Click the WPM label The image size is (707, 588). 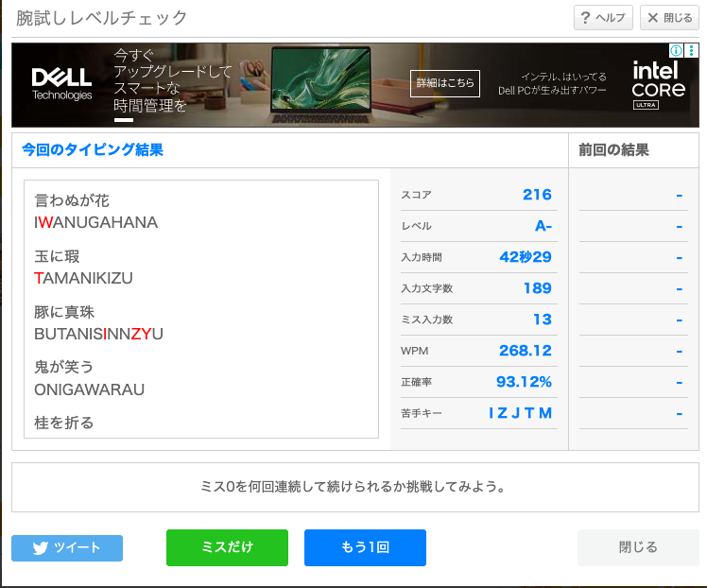tap(414, 351)
